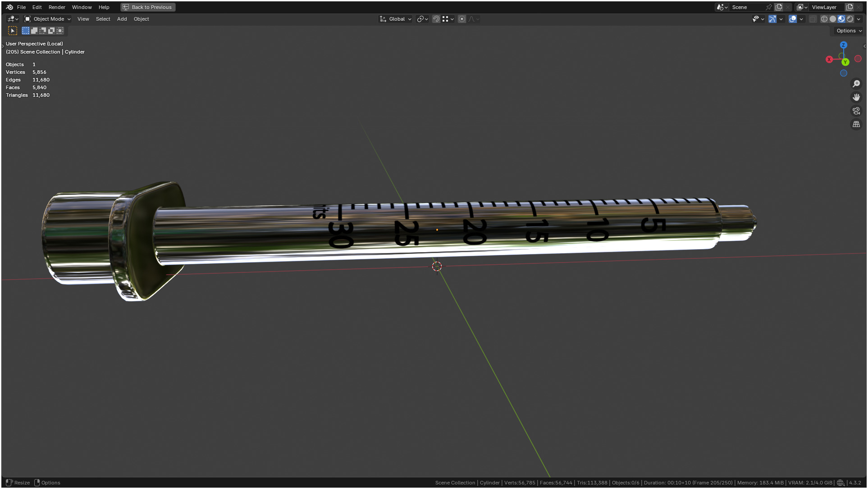Viewport: 868px width, 489px height.
Task: Open the viewport Object menu
Action: tap(141, 19)
